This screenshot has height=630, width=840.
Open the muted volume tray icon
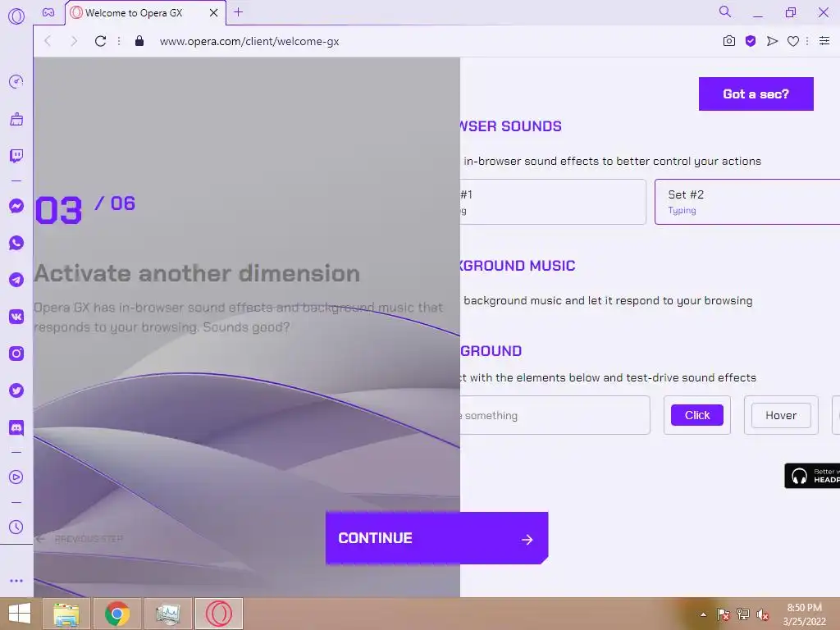click(x=762, y=614)
